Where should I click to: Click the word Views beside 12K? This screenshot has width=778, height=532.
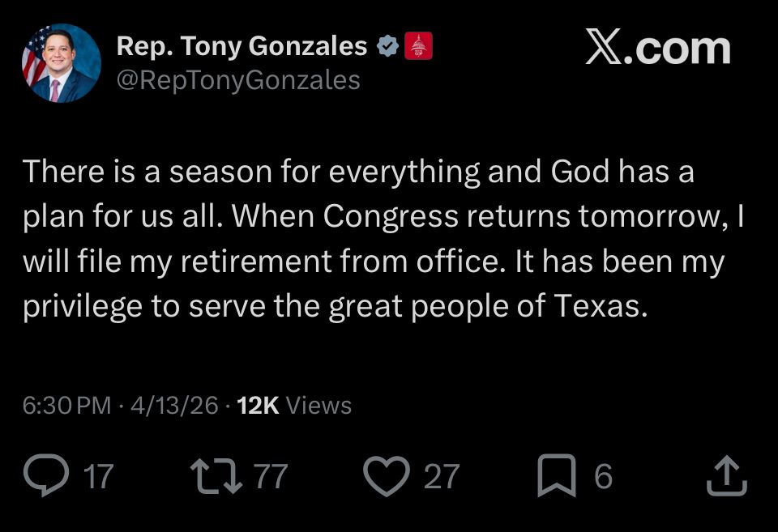(x=319, y=405)
